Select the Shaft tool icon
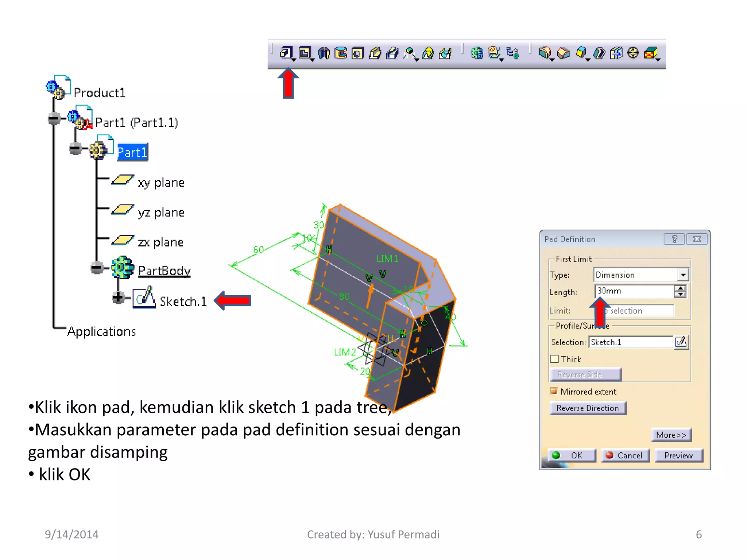This screenshot has height=560, width=747. 324,53
